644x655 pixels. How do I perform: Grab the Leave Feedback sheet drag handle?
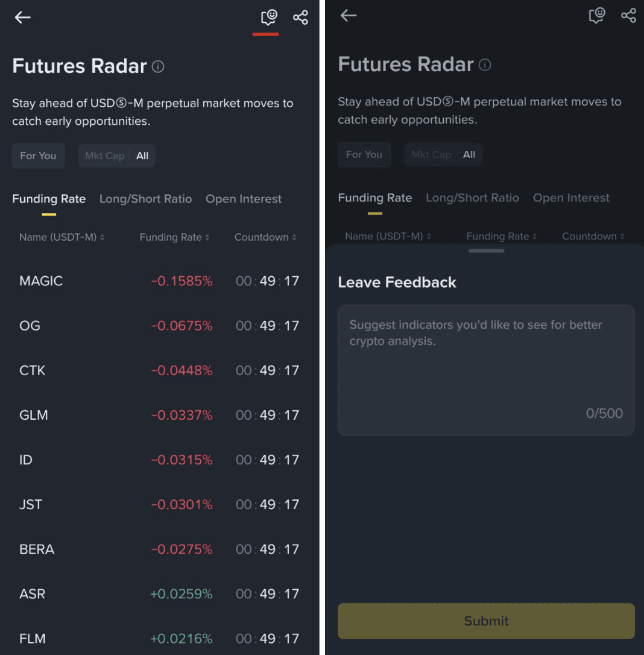click(486, 251)
